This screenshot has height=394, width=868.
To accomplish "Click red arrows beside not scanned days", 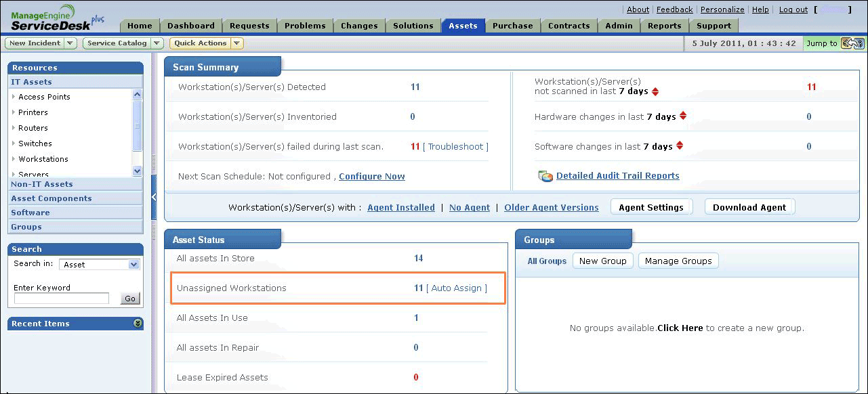I will [655, 91].
